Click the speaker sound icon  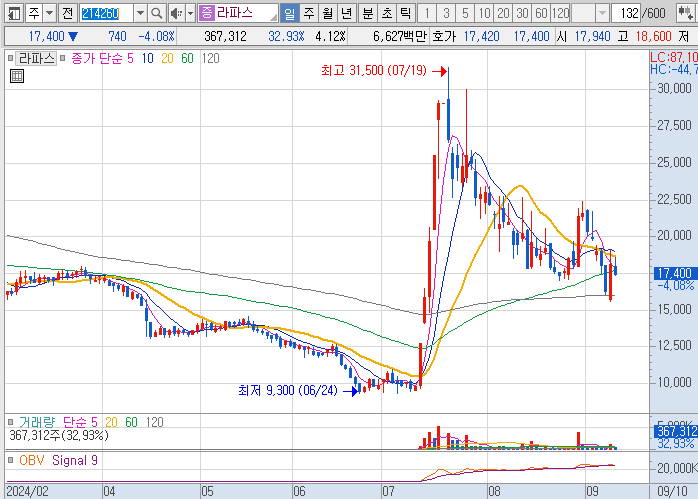(176, 13)
